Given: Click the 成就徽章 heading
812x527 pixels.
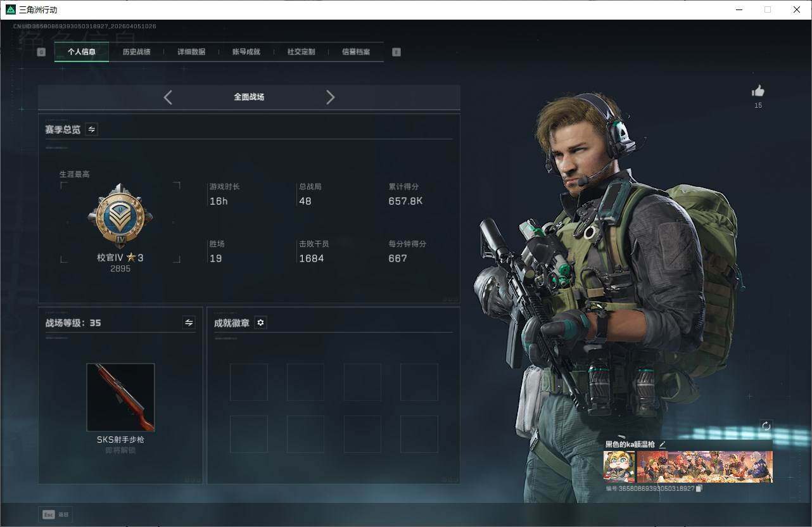Looking at the screenshot, I should point(232,322).
